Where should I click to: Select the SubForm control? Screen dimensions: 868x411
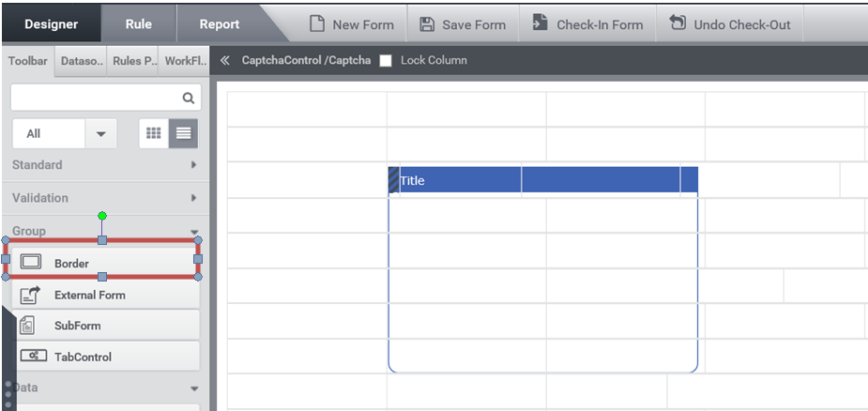pyautogui.click(x=105, y=326)
